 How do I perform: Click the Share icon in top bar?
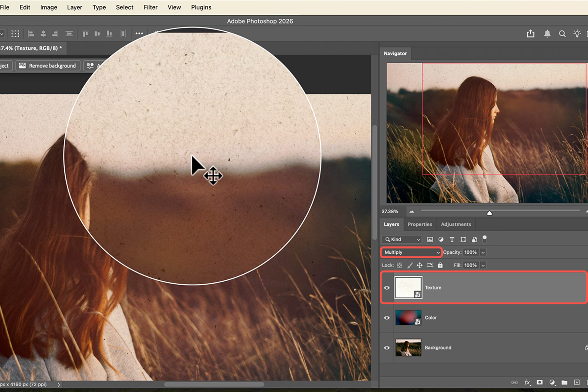coord(531,34)
